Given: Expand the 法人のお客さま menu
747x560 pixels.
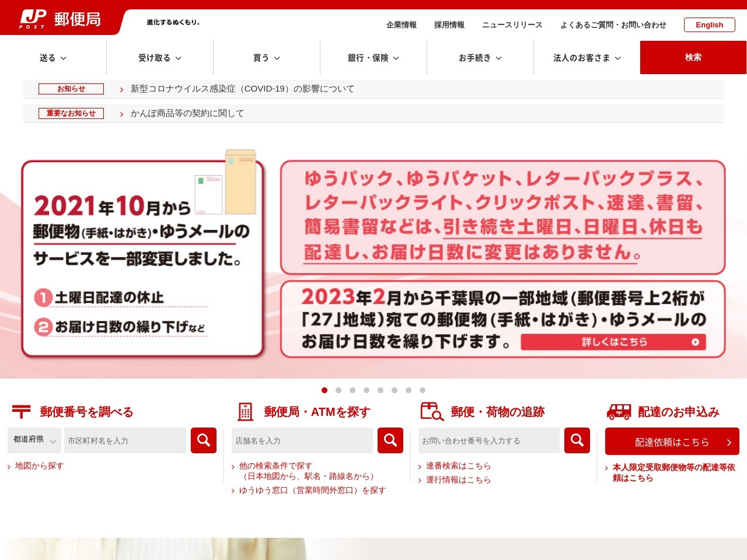Looking at the screenshot, I should click(587, 58).
